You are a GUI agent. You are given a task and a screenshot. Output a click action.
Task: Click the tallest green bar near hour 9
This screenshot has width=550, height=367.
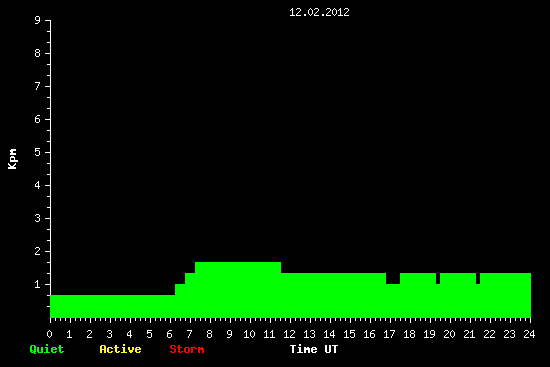coord(238,290)
